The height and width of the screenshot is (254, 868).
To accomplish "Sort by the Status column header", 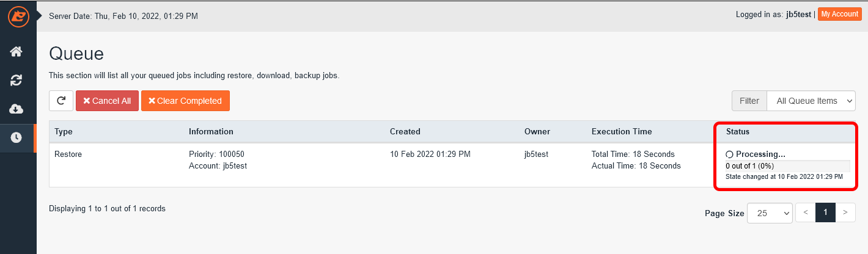I will coord(738,131).
